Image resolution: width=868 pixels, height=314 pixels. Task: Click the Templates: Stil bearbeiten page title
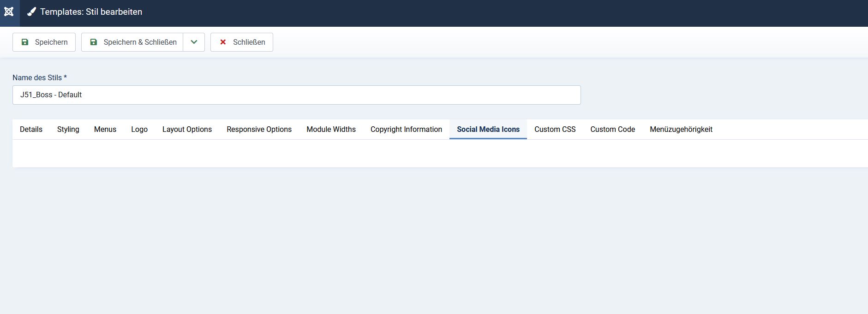coord(91,12)
